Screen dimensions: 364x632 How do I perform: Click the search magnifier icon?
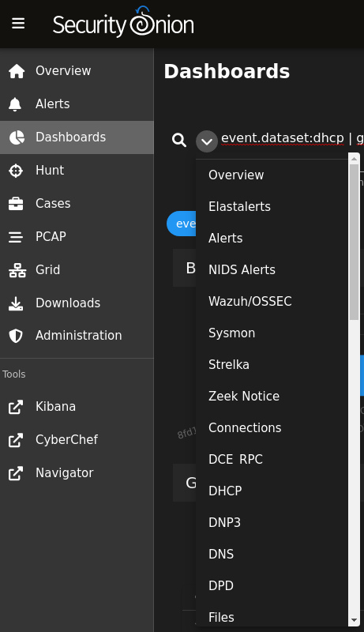tap(179, 141)
